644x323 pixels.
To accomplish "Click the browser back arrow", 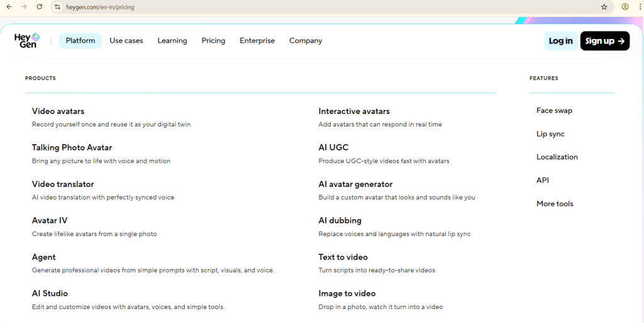I will pos(9,7).
